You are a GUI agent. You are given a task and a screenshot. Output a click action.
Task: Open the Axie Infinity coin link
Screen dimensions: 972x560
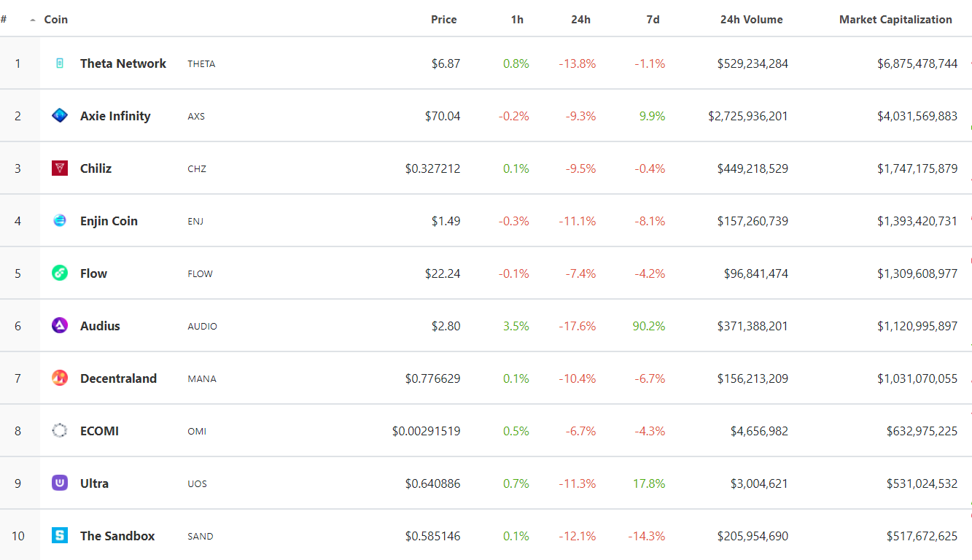(x=115, y=116)
